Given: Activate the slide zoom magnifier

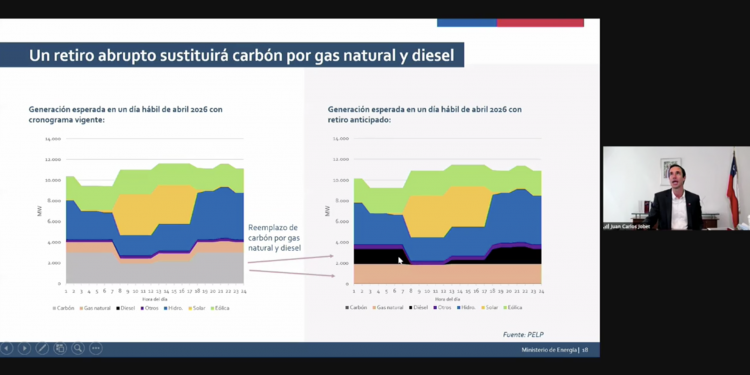Looking at the screenshot, I should point(78,349).
